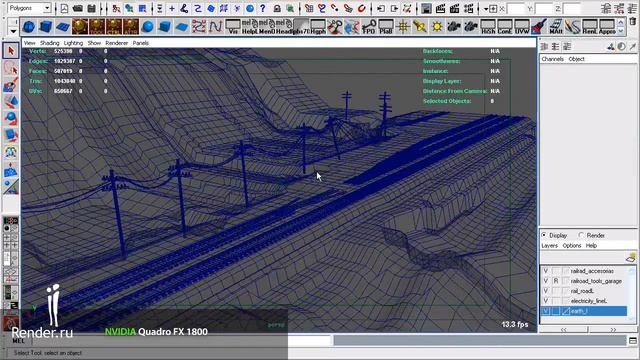Select the arrow Select Tool in toolbox

coord(11,51)
